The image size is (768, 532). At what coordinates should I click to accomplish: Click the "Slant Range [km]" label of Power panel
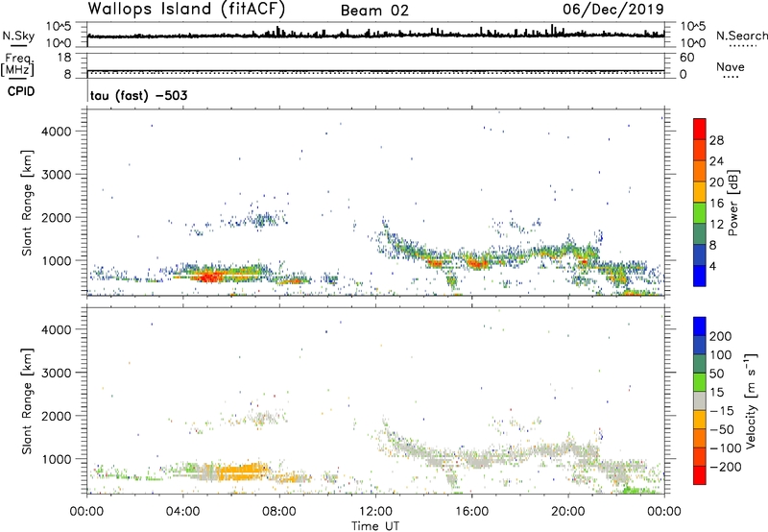tap(27, 203)
